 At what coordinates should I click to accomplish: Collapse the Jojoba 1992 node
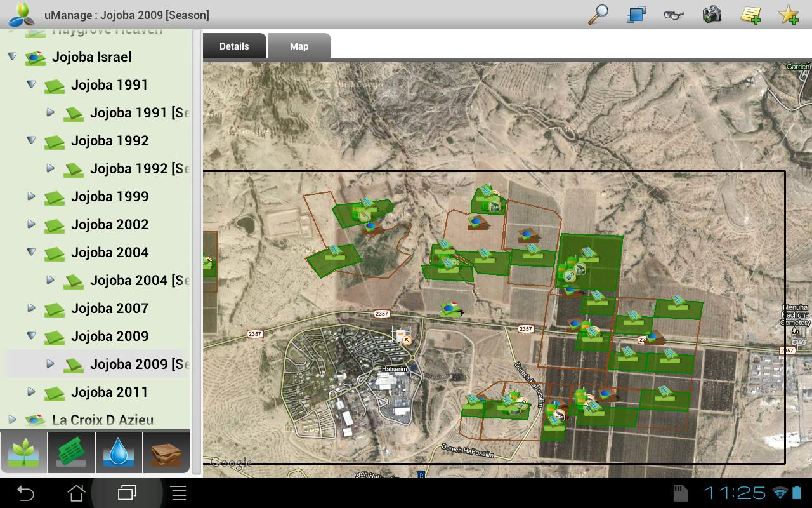31,140
